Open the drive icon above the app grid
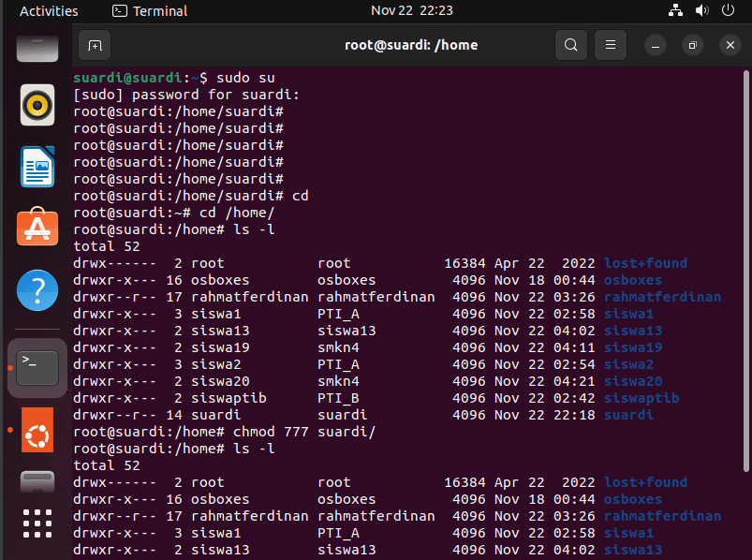The width and height of the screenshot is (752, 560). [x=37, y=482]
